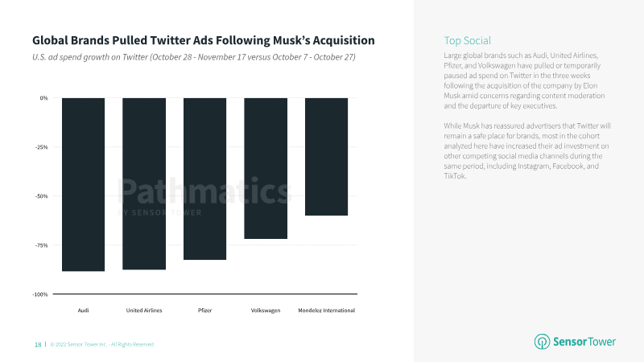Click the chart title about Twitter Ads
The image size is (644, 362).
[204, 40]
